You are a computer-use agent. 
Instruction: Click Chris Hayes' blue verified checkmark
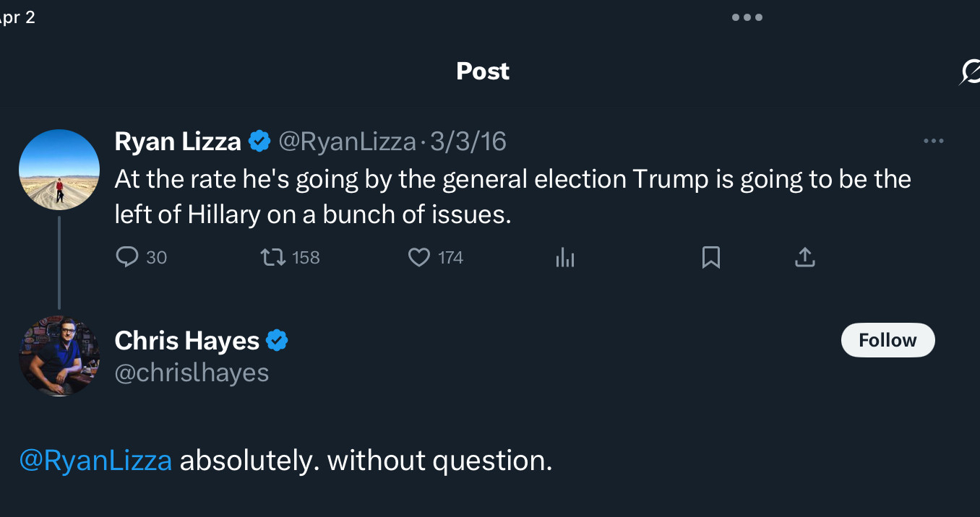click(278, 340)
